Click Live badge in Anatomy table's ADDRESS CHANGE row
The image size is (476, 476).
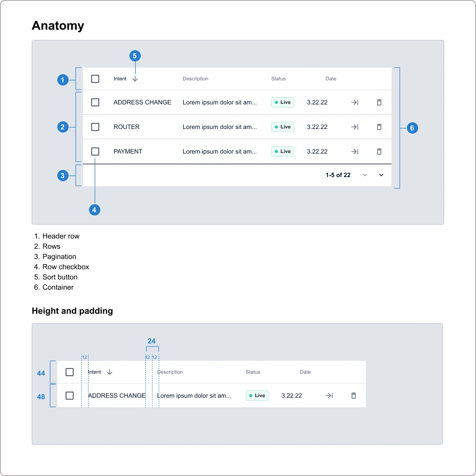click(x=283, y=102)
